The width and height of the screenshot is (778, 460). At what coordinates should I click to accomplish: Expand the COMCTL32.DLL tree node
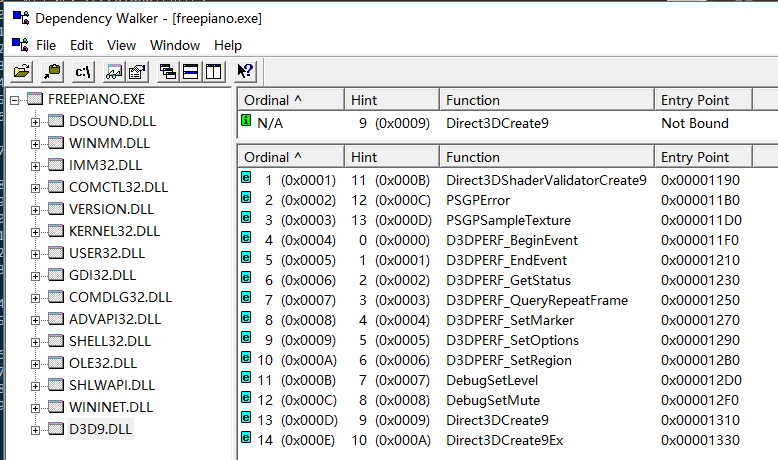click(x=35, y=188)
